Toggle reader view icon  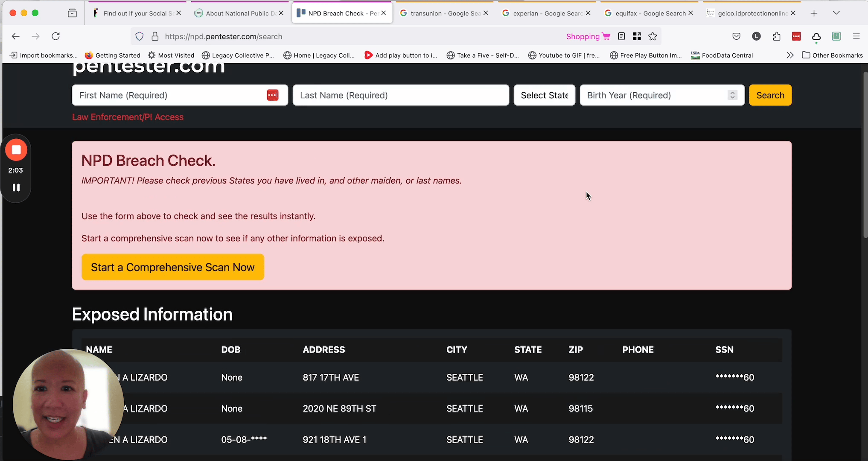[621, 36]
